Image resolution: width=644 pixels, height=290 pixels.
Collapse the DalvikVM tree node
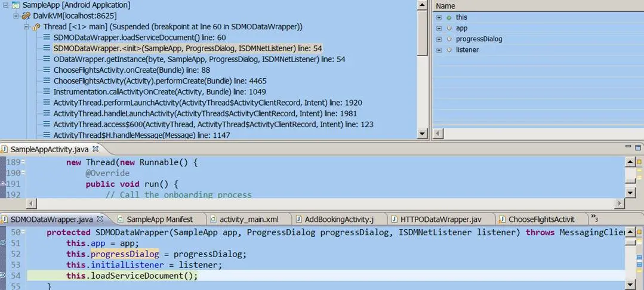[x=16, y=16]
